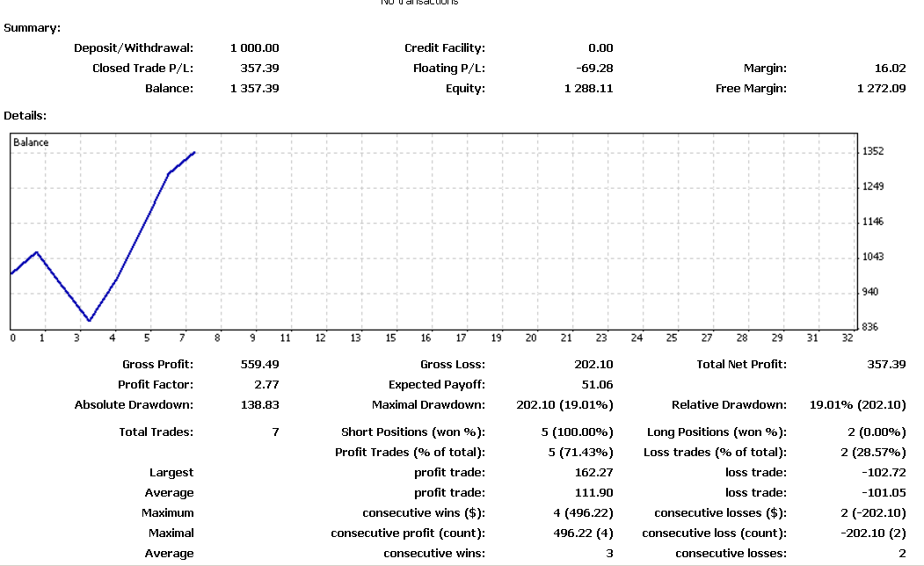The width and height of the screenshot is (924, 566).
Task: Click the Total Net Profit value 357.39
Action: coord(886,365)
